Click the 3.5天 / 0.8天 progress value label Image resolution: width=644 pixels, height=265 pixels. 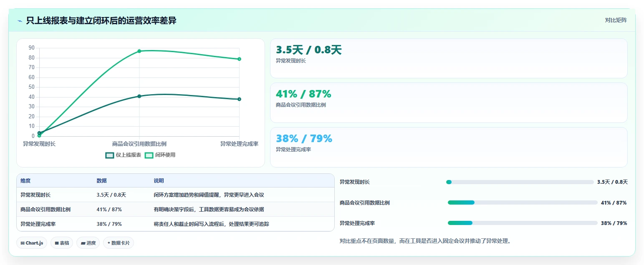[612, 182]
